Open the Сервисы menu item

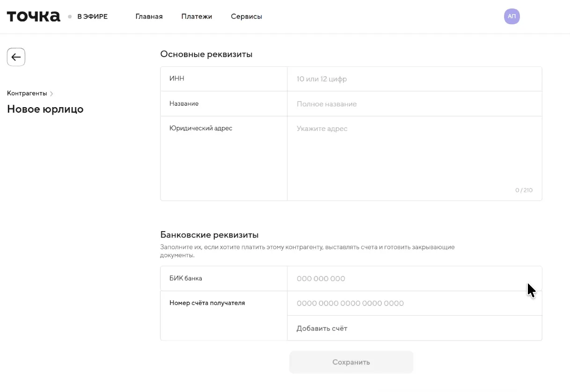[x=246, y=16]
